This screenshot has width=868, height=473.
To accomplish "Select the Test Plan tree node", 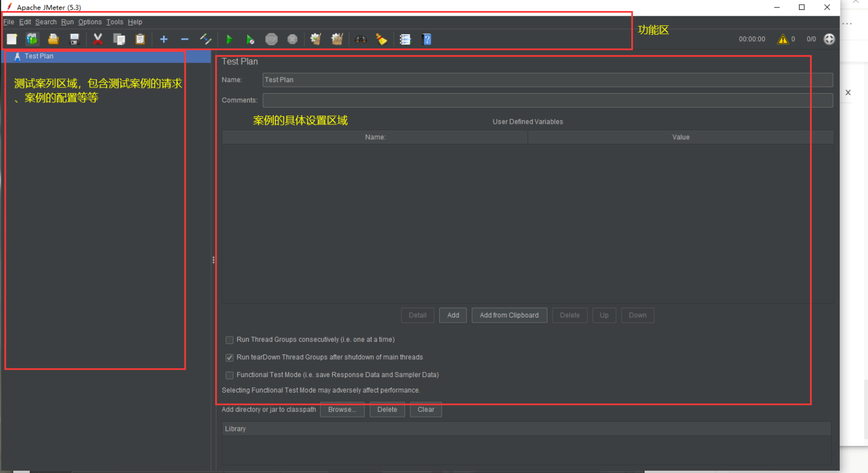I will 39,56.
